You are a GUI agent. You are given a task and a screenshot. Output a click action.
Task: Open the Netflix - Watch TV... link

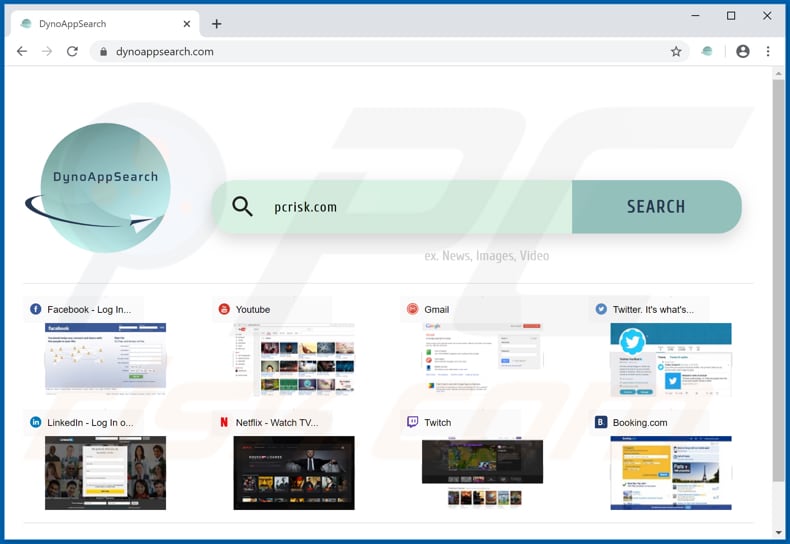click(x=277, y=423)
